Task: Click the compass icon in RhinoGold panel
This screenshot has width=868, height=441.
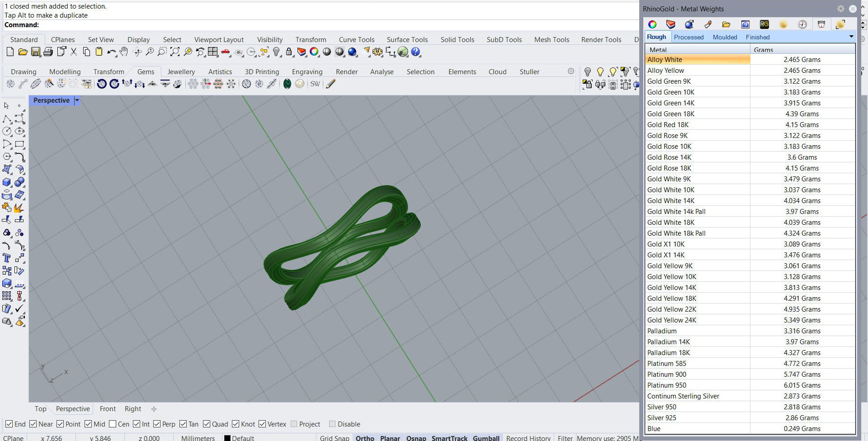Action: pyautogui.click(x=802, y=24)
